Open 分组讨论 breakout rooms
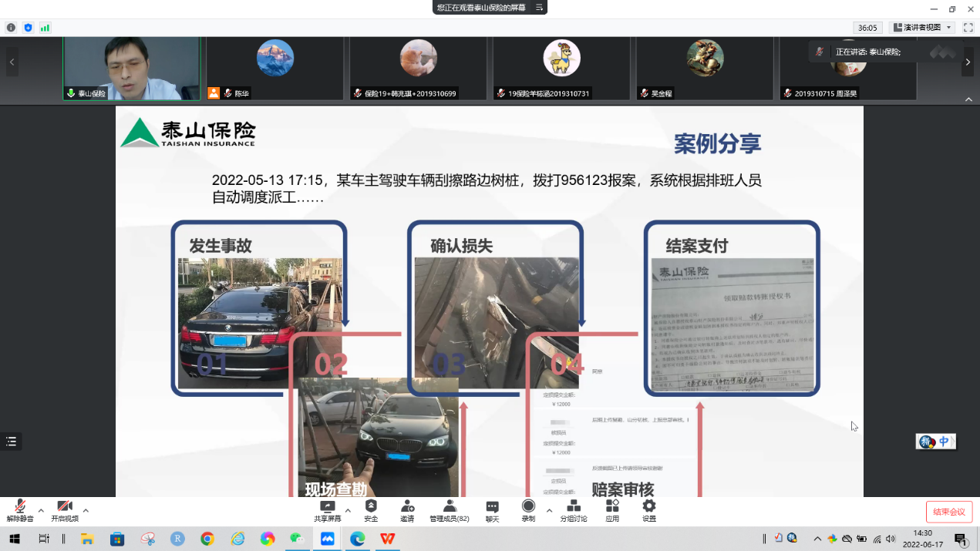This screenshot has height=551, width=980. point(574,510)
